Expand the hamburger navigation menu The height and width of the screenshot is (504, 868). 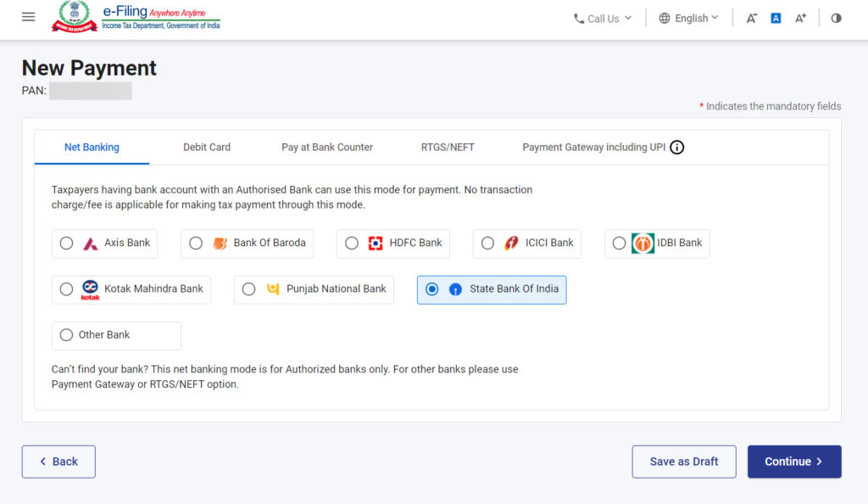pos(28,15)
